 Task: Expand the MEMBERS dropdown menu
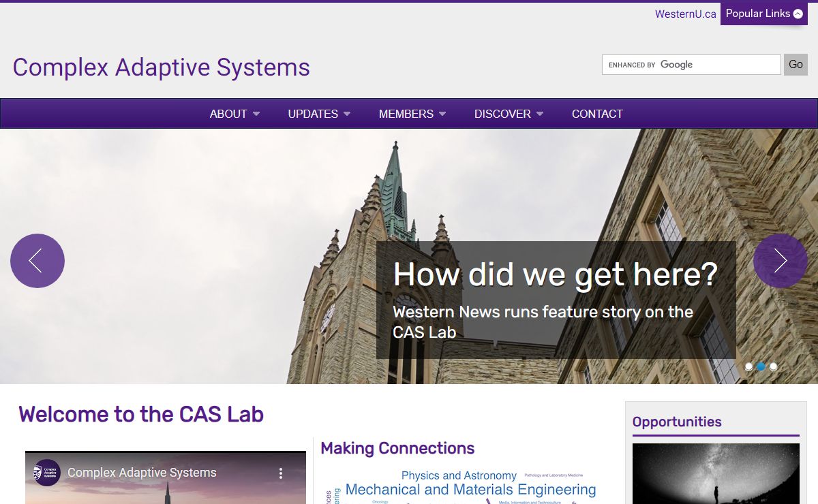click(x=412, y=114)
